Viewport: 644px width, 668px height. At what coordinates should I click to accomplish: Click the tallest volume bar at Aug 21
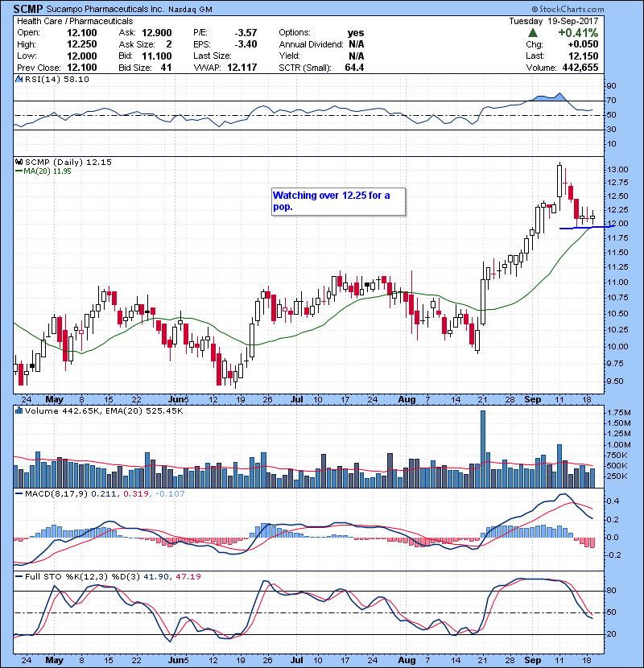point(483,449)
